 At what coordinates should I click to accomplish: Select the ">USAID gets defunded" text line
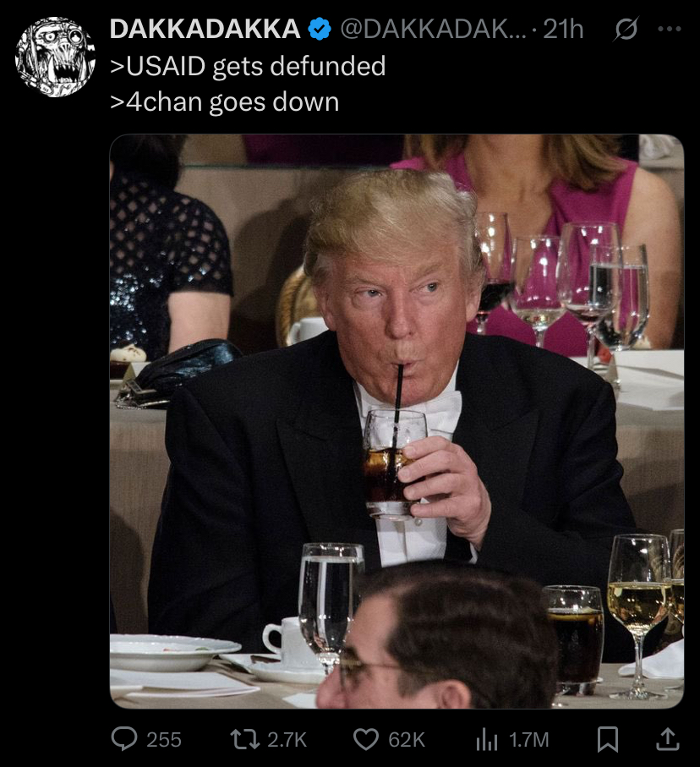tap(248, 66)
